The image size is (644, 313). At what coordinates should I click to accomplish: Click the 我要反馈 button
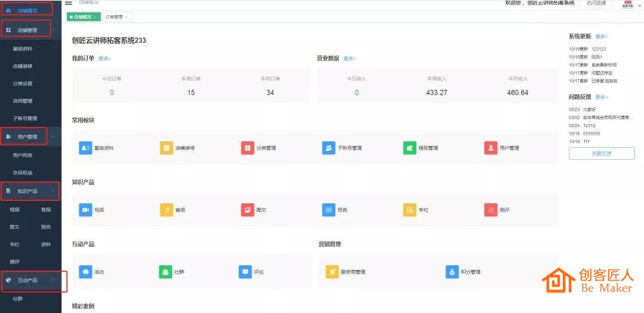602,154
